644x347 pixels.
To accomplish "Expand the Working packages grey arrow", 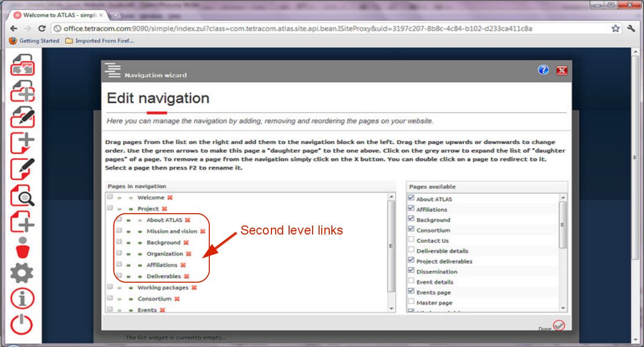I will [110, 288].
